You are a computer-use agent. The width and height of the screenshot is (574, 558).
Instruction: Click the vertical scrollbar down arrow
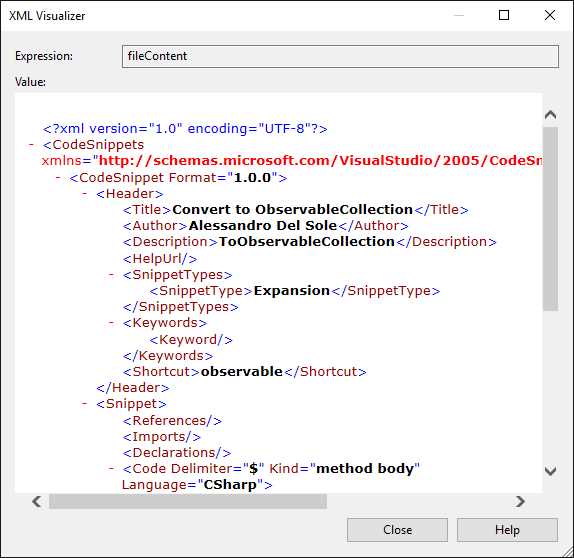click(550, 470)
